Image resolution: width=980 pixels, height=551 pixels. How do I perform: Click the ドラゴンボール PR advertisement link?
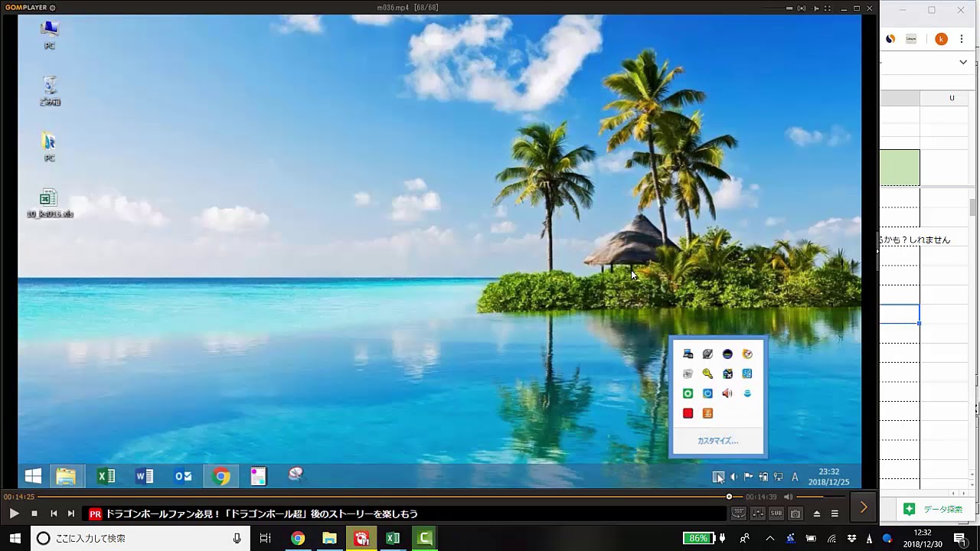click(x=261, y=514)
